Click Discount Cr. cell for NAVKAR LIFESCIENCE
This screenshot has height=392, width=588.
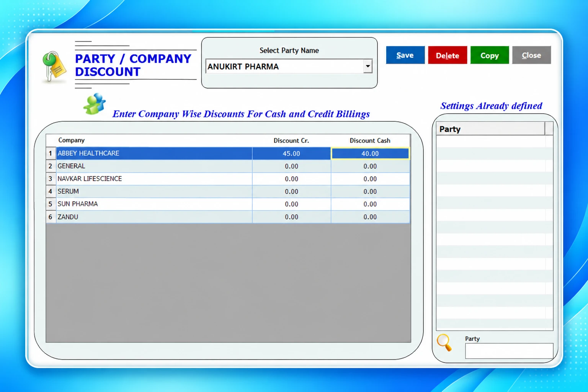tap(291, 179)
